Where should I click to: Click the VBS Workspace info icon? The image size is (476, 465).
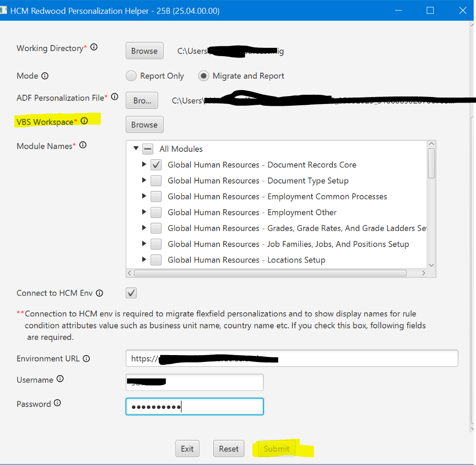click(x=84, y=121)
